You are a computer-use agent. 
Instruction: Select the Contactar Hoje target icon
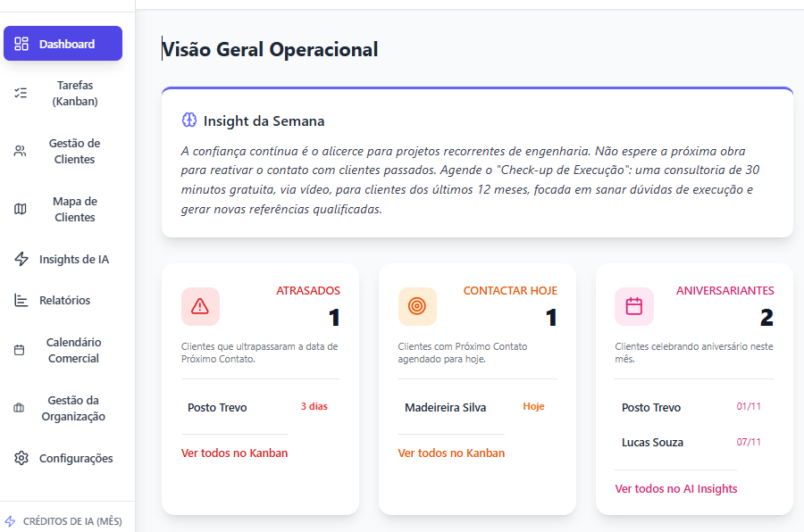417,306
